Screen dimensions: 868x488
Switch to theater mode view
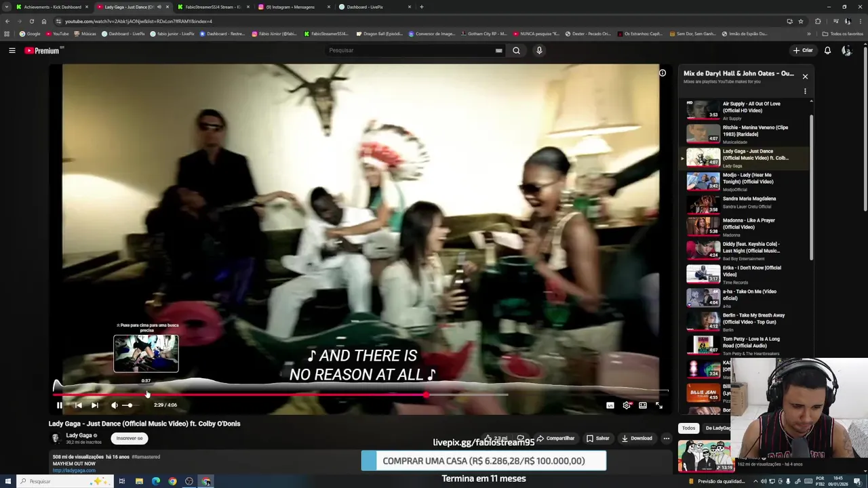643,405
